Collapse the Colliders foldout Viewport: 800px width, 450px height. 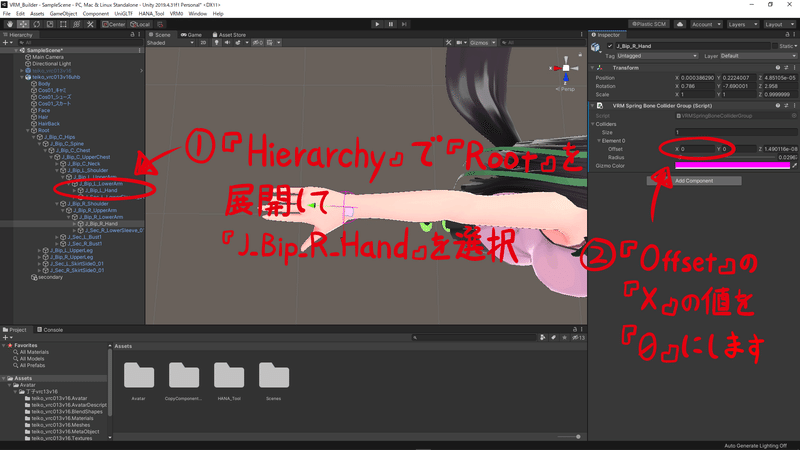[x=593, y=124]
